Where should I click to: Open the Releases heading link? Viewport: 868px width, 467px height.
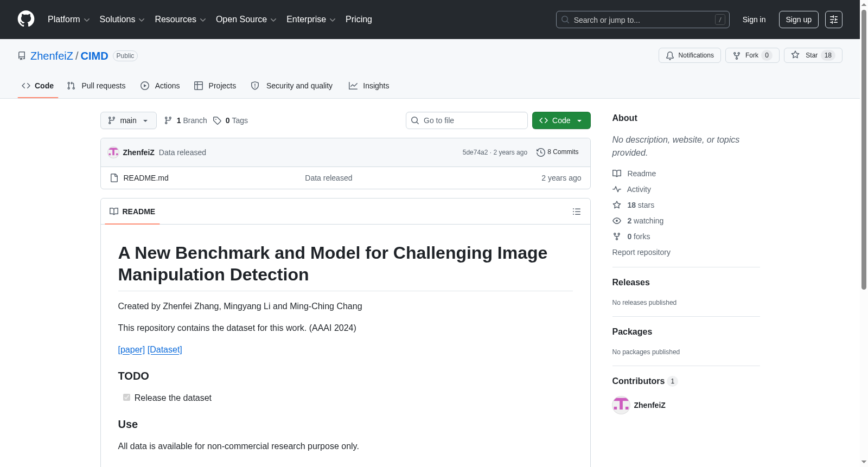[x=631, y=282]
